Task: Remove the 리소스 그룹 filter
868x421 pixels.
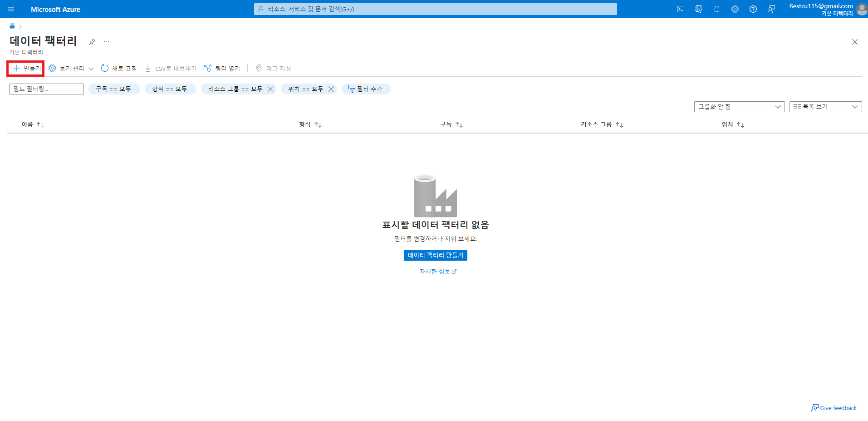Action: (270, 89)
